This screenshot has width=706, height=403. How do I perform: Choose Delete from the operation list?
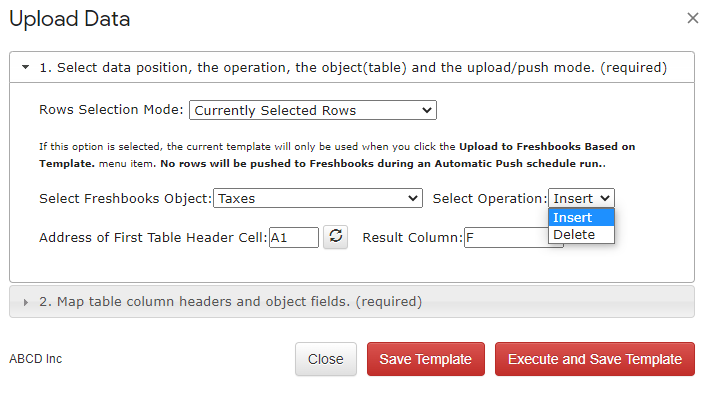tap(581, 235)
